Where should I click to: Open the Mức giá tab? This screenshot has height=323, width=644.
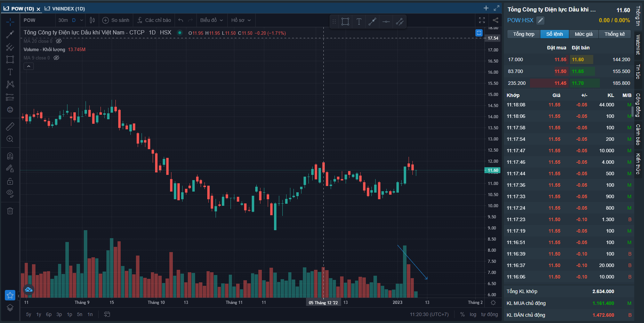click(583, 34)
